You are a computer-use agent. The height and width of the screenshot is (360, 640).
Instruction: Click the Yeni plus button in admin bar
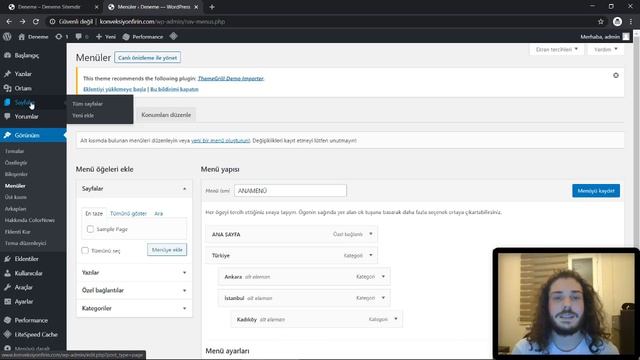coord(106,36)
